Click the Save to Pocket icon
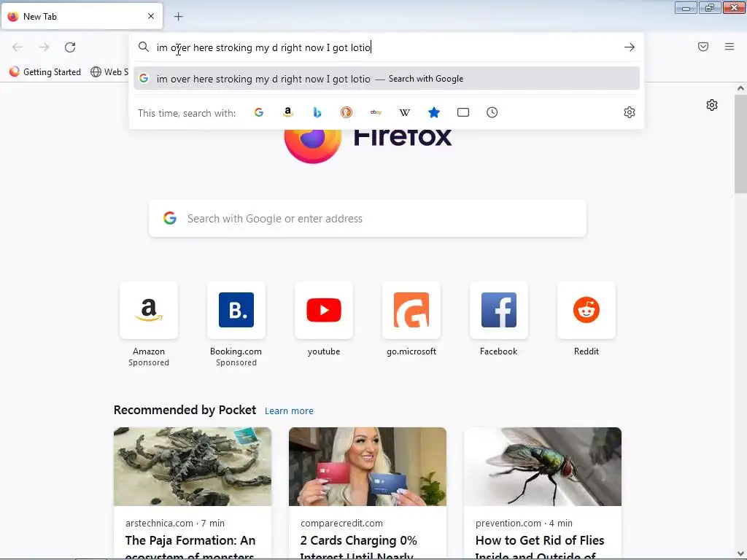Screen dimensions: 747x560 click(703, 47)
